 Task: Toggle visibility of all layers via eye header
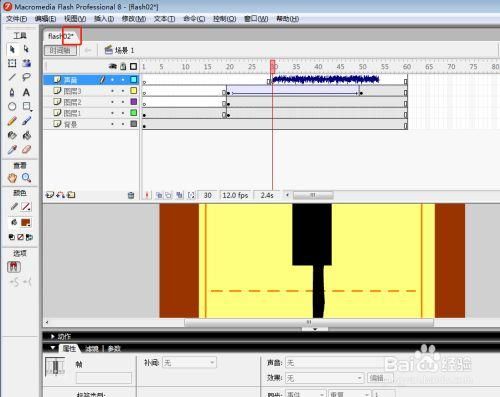tap(113, 67)
